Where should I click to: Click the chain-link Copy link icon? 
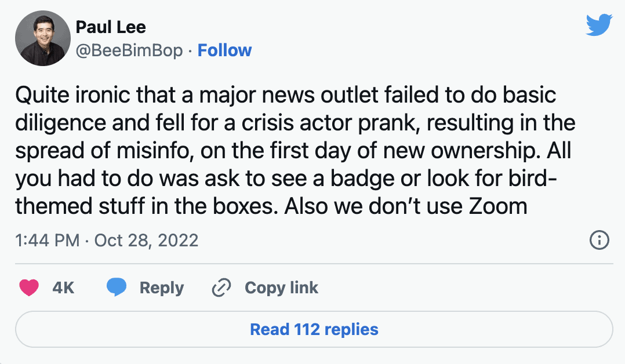(220, 287)
